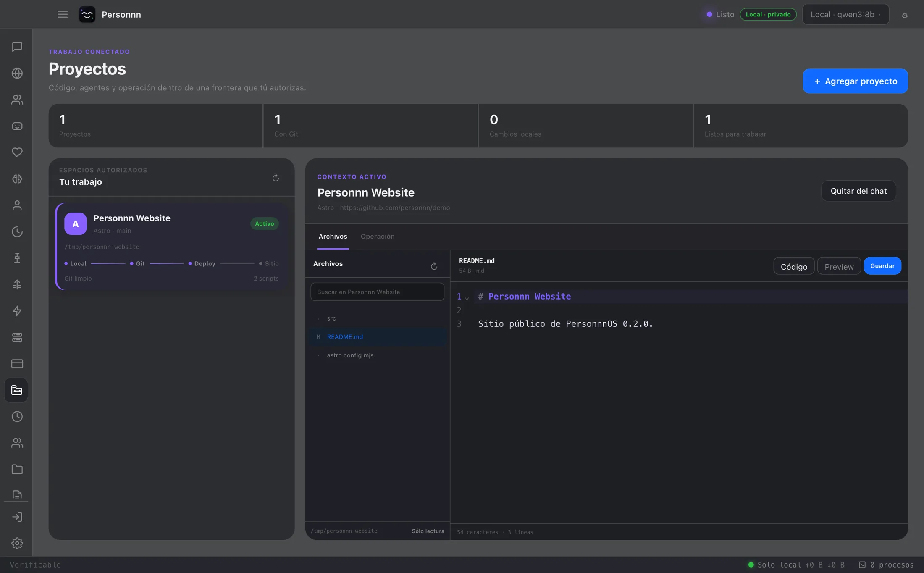924x573 pixels.
Task: Open the users icon above the plain folder icon
Action: (17, 443)
